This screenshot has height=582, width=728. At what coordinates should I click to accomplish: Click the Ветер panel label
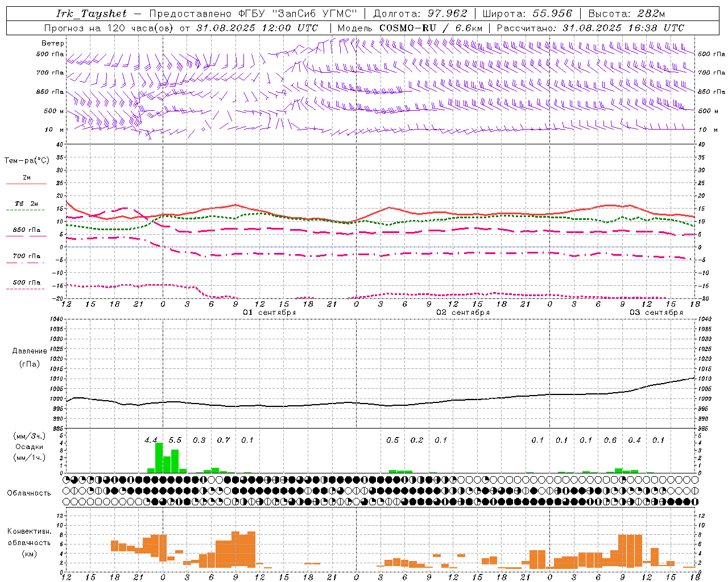click(x=52, y=43)
